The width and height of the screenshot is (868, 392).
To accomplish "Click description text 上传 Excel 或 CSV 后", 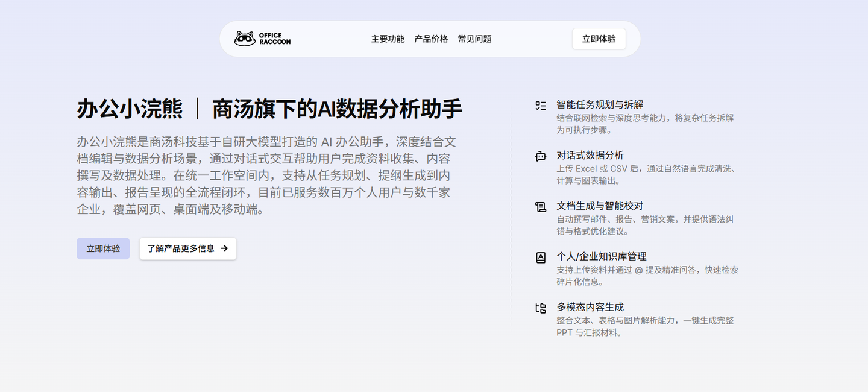I will (x=646, y=174).
